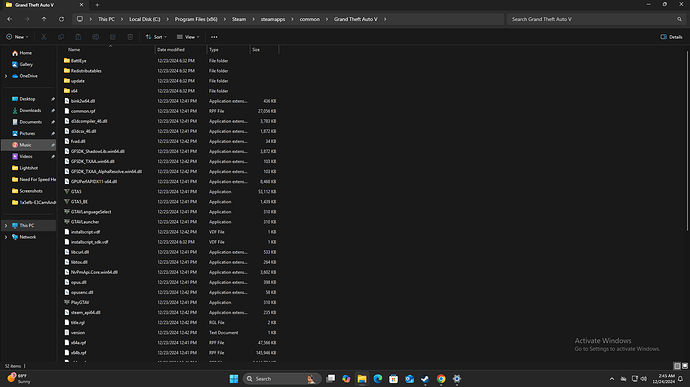Viewport: 690px width, 387px height.
Task: Switch to large thumbnails view toggle
Action: click(x=685, y=366)
